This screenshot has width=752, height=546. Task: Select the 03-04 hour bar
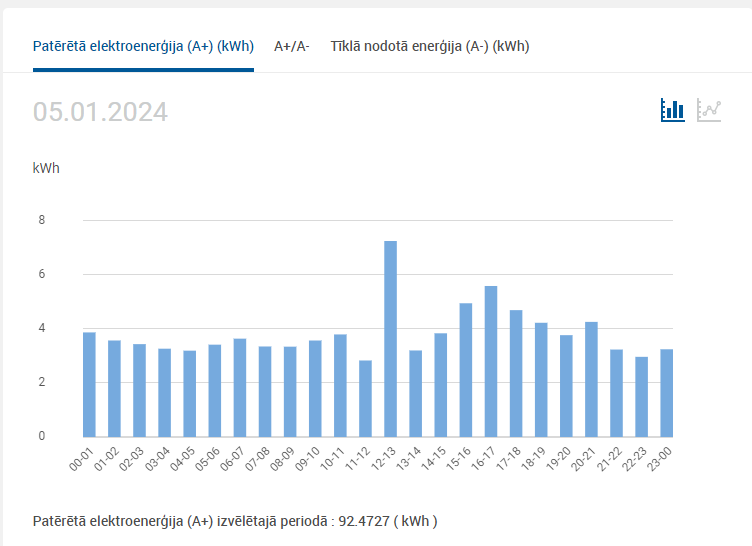(164, 393)
